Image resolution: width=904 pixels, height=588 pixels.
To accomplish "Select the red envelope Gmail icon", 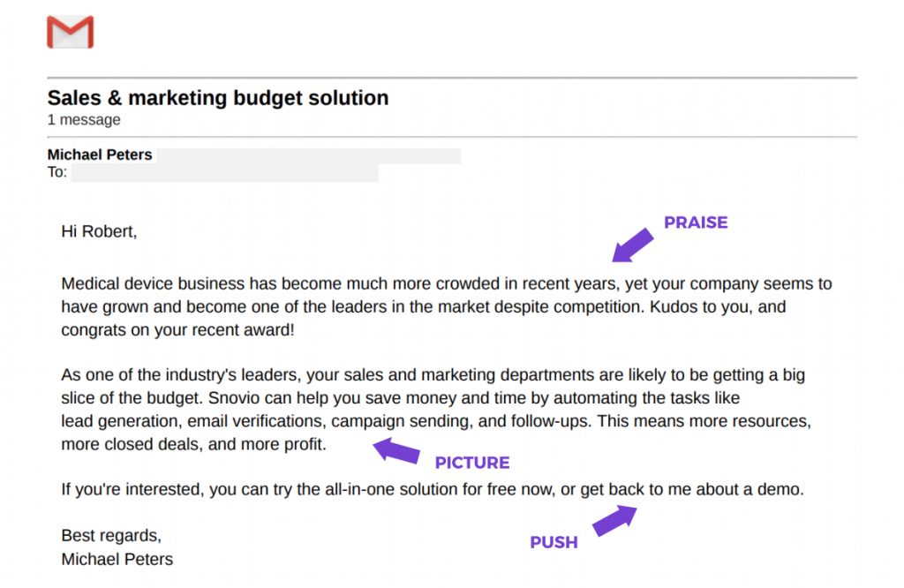I will coord(69,31).
